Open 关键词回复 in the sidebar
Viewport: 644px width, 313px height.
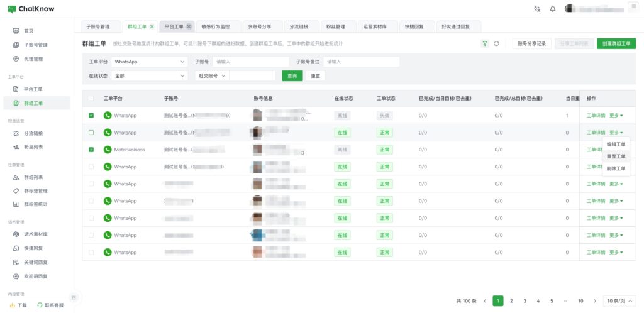tap(36, 262)
